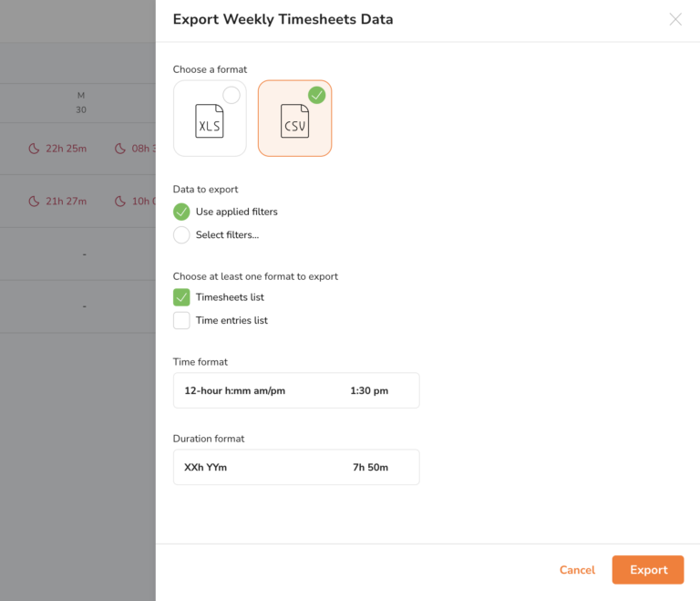Click the green checkmark on CSV card

(x=316, y=95)
